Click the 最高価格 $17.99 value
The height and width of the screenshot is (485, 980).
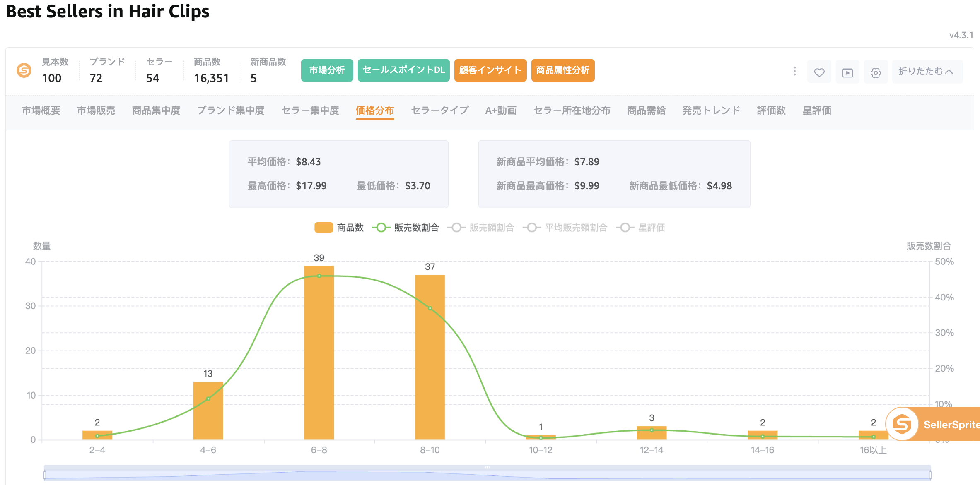tap(311, 186)
